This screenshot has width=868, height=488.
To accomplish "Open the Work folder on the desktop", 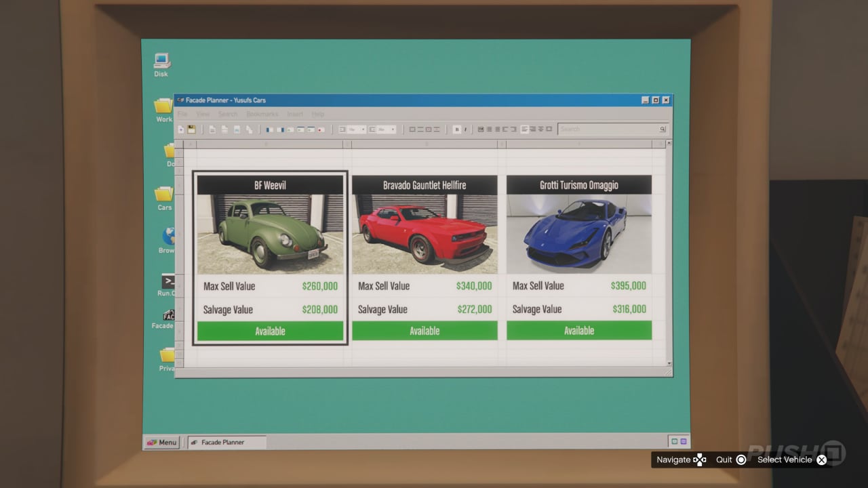I will pos(163,110).
